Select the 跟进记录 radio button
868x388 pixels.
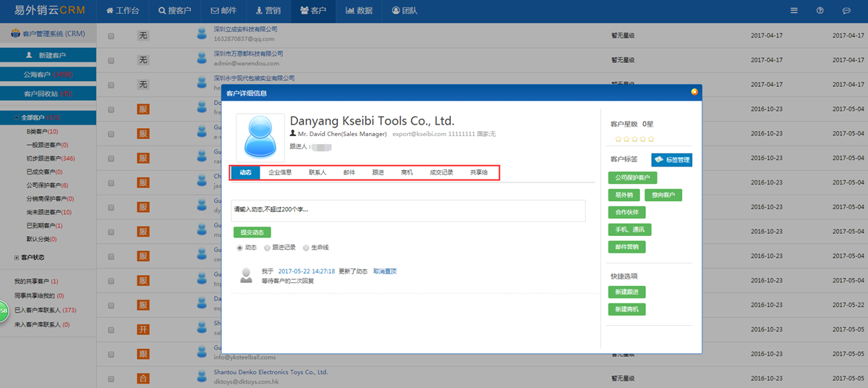268,248
